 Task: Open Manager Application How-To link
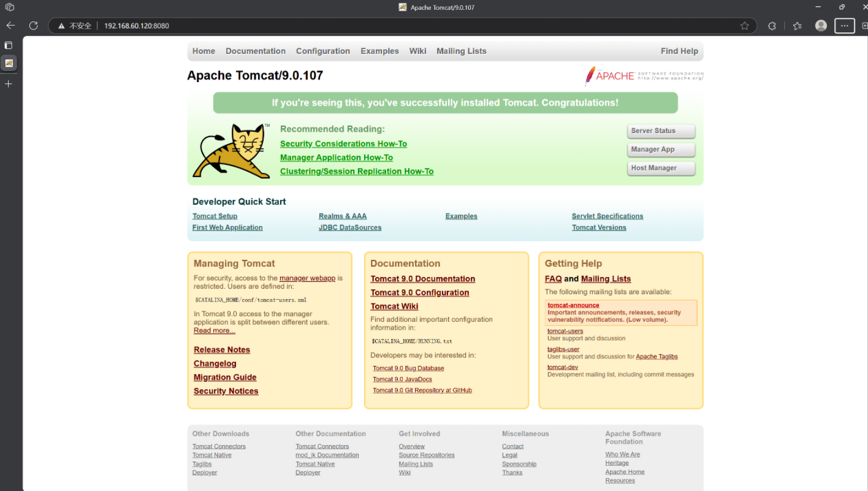coord(337,158)
